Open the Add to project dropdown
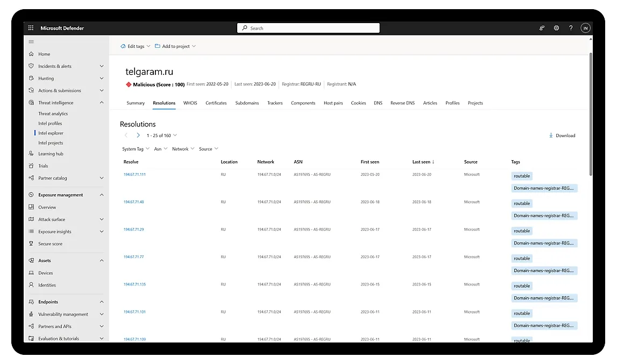Screen dimensions: 617x364 (175, 46)
